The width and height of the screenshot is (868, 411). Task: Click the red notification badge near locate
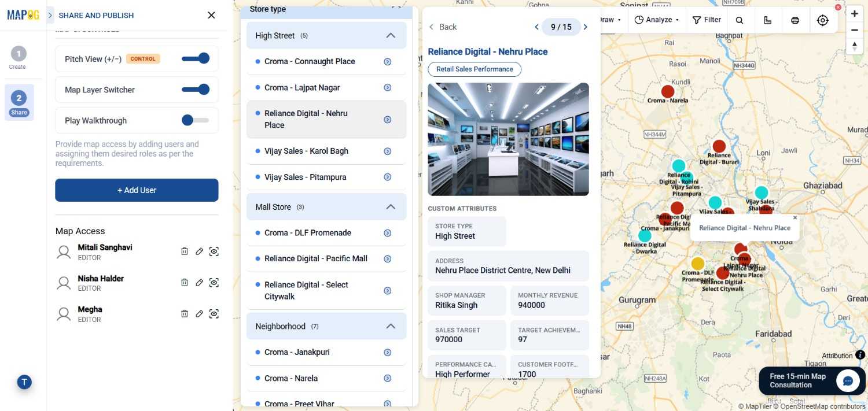pos(838,8)
